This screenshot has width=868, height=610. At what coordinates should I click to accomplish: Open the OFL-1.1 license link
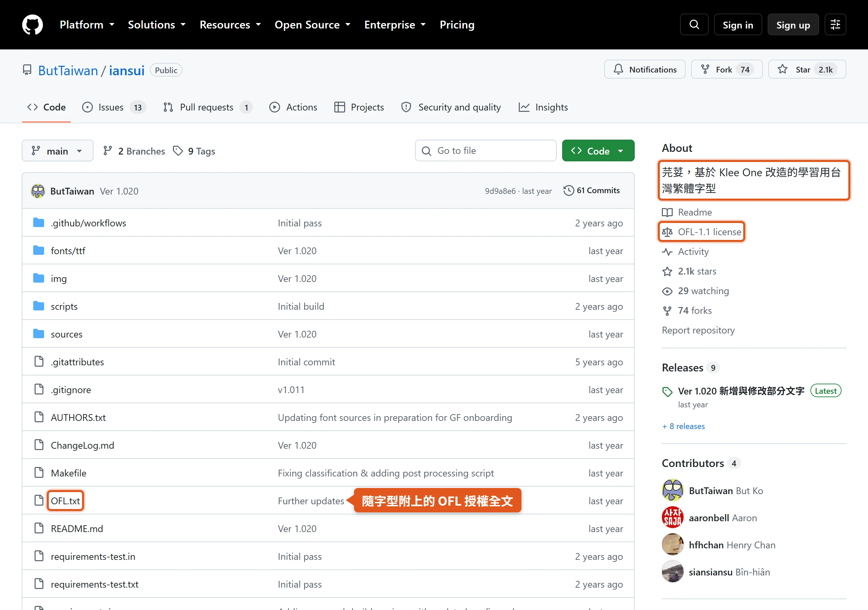point(702,232)
